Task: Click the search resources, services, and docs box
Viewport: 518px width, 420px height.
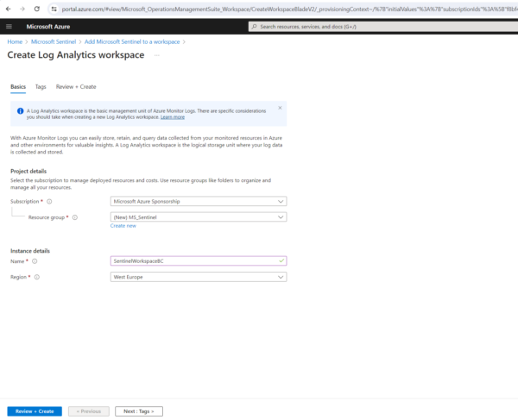Action: click(x=383, y=27)
